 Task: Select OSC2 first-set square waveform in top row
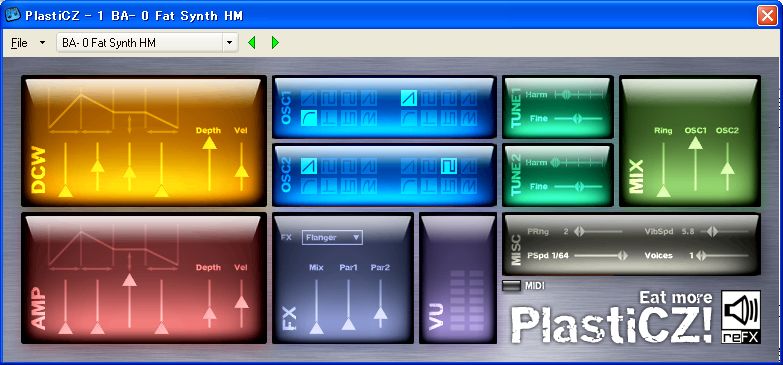coord(329,166)
